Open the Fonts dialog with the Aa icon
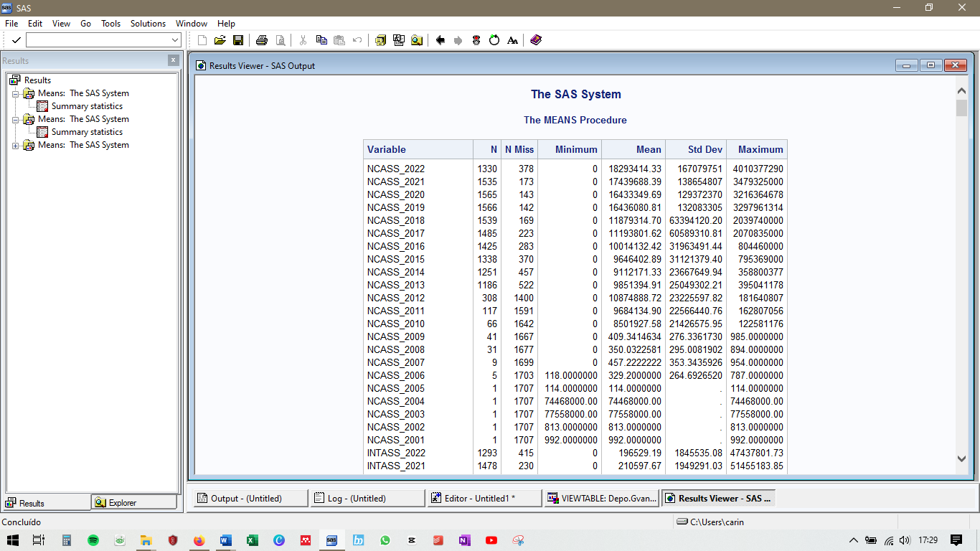The height and width of the screenshot is (551, 980). click(x=512, y=40)
